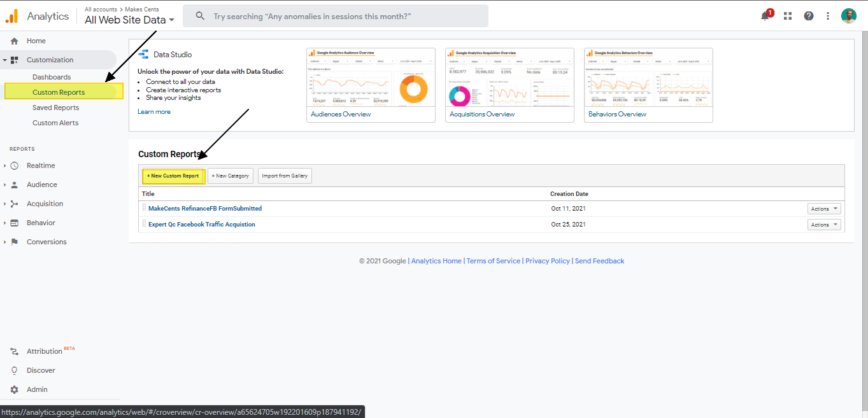Open the Google apps grid icon
Screen dimensions: 868x418
(x=788, y=16)
